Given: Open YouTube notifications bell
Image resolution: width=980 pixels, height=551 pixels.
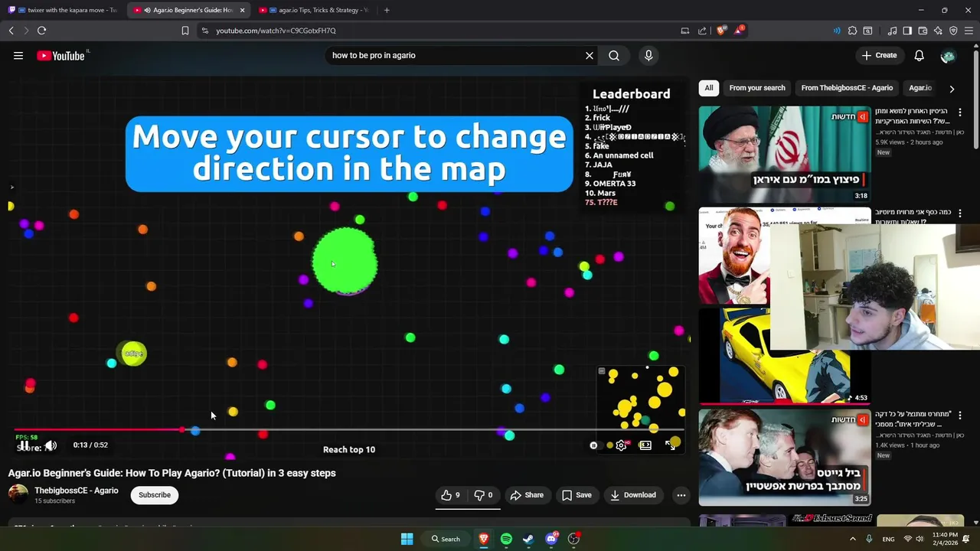Looking at the screenshot, I should tap(919, 55).
